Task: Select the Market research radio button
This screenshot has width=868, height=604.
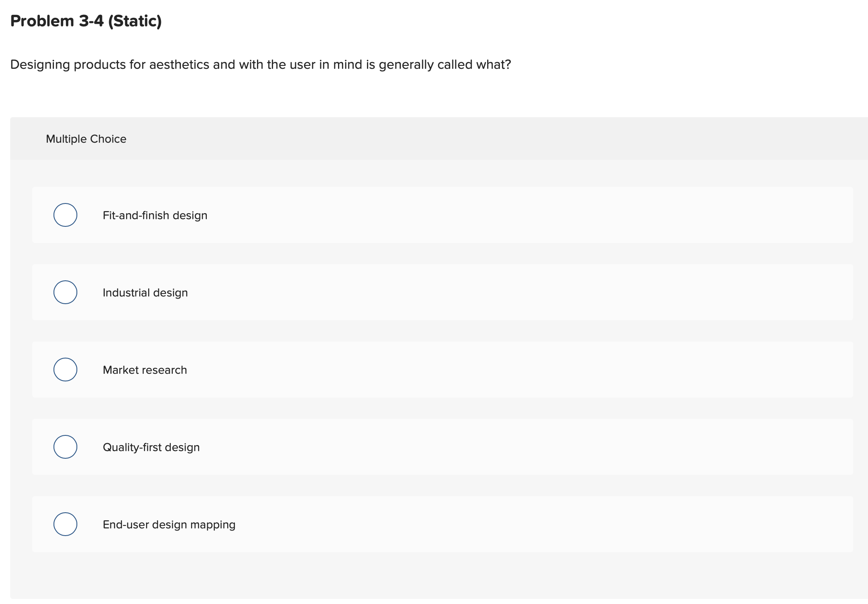Action: pyautogui.click(x=65, y=369)
